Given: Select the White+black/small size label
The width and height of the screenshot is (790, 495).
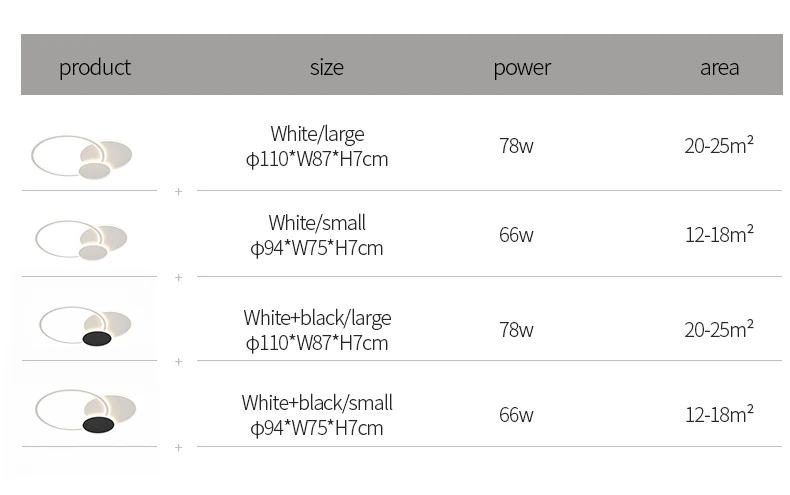Looking at the screenshot, I should coord(317,415).
